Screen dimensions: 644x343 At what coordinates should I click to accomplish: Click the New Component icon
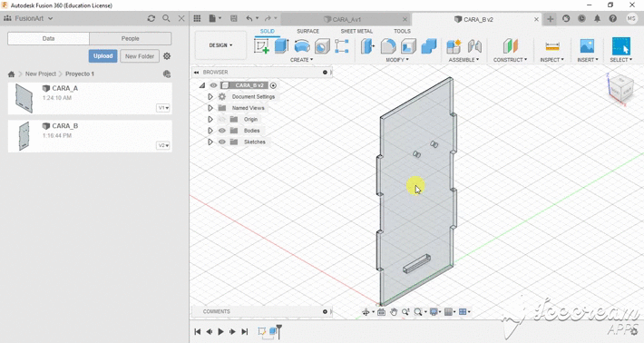454,46
